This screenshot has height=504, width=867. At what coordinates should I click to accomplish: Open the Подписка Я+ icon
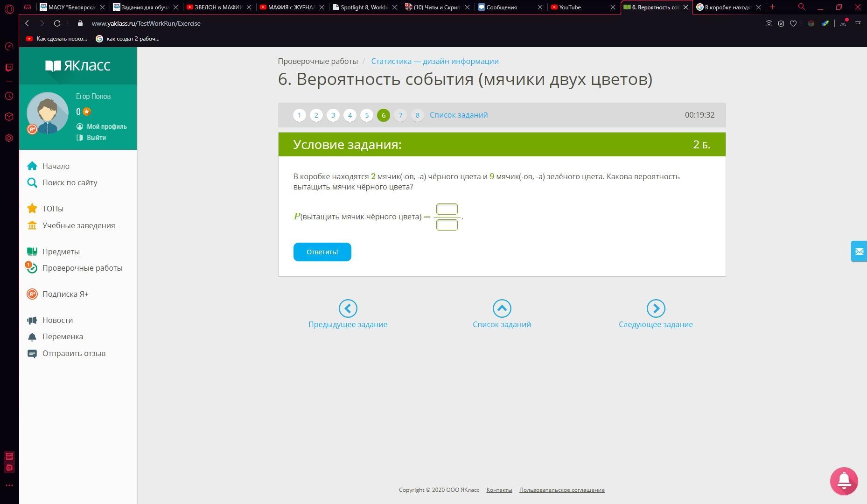point(32,294)
